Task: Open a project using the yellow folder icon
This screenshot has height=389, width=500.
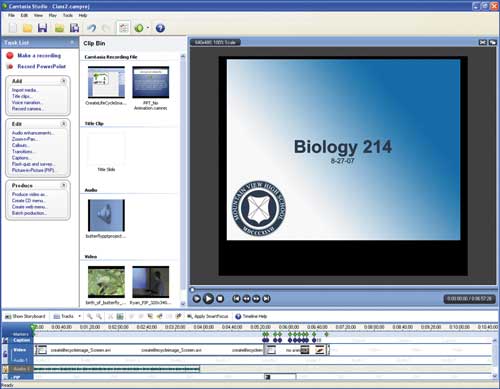Action: point(28,28)
